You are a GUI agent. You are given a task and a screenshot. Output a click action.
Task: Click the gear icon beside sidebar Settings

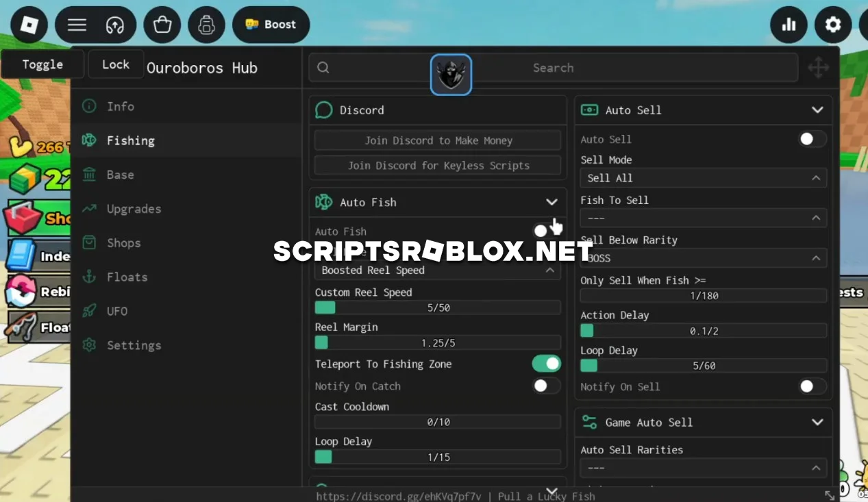89,345
